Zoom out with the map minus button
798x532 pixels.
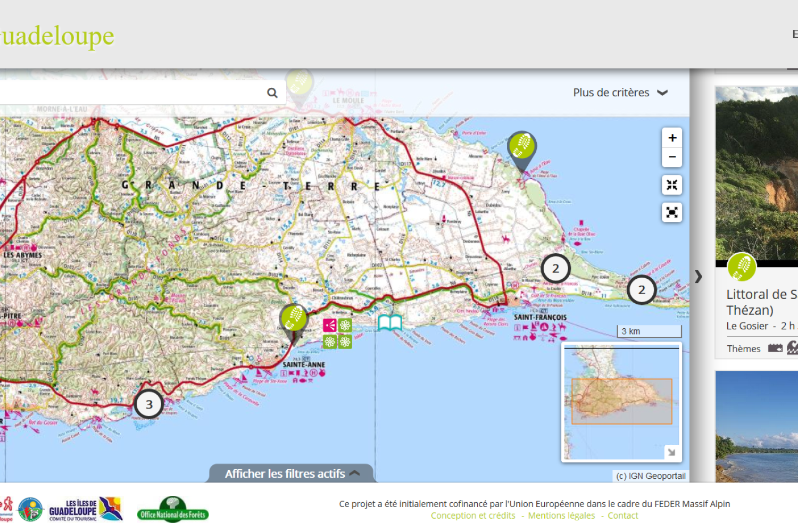click(x=672, y=157)
